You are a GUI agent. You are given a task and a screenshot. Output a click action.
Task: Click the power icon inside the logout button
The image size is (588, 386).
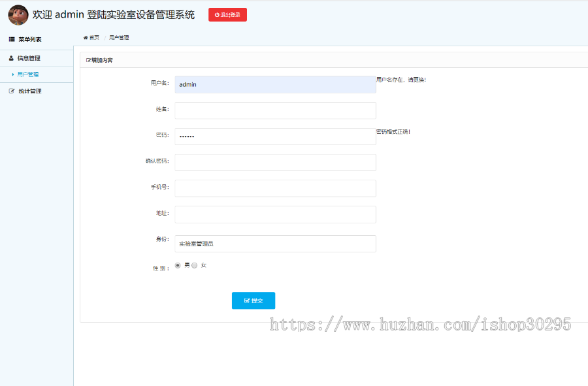point(216,14)
